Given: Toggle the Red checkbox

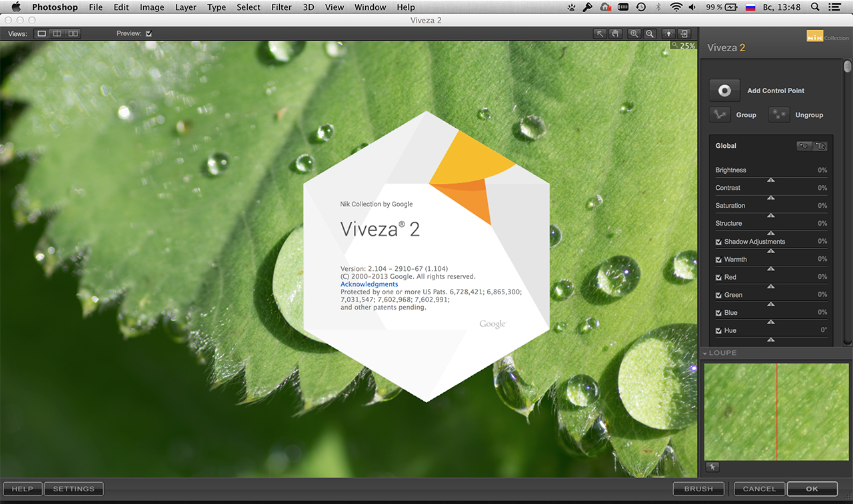Looking at the screenshot, I should point(718,277).
